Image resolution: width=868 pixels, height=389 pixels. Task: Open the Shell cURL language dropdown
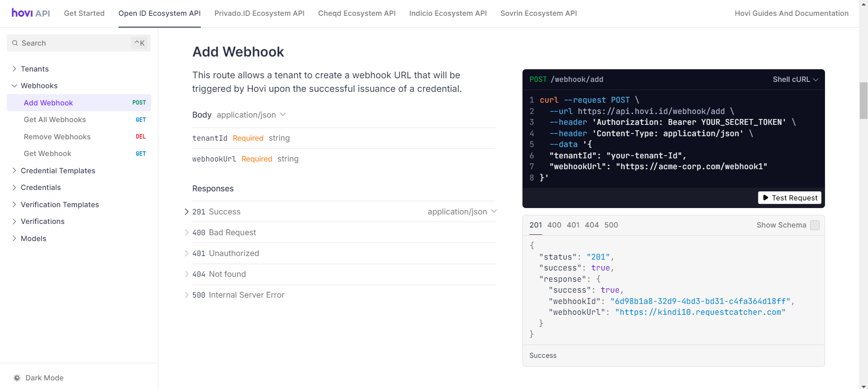(795, 79)
